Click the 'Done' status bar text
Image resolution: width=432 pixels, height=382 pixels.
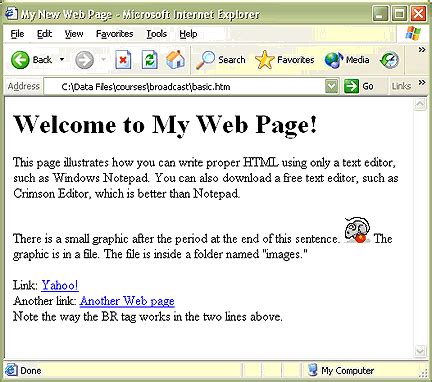(31, 371)
